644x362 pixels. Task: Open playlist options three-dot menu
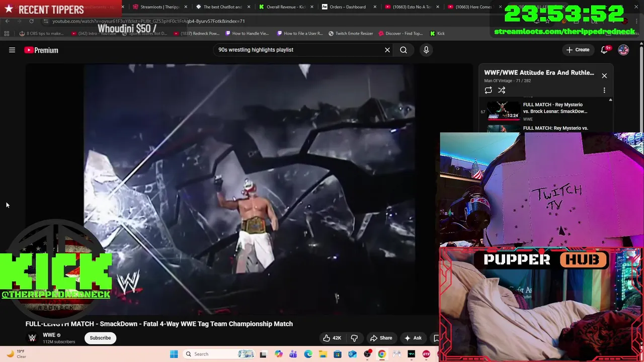click(x=604, y=90)
